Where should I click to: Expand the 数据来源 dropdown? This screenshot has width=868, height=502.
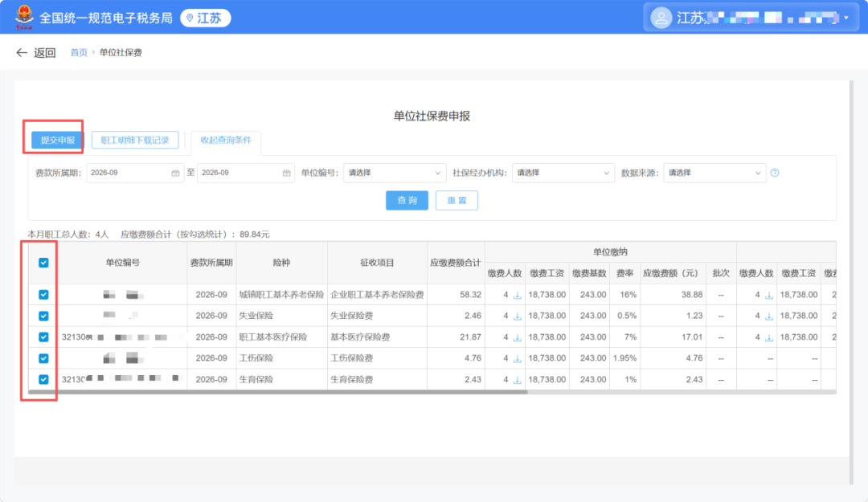pos(714,173)
